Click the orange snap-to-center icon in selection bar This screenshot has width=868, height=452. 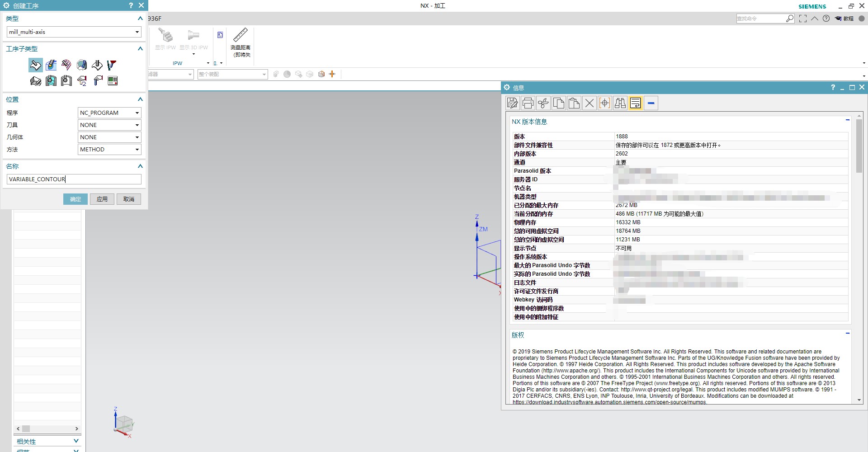point(332,74)
